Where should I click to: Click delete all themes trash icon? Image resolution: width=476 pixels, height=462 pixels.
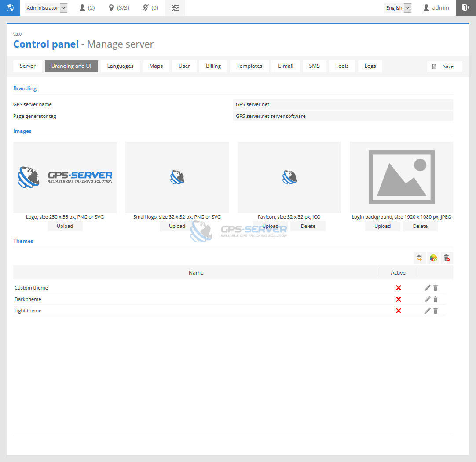[x=447, y=258]
